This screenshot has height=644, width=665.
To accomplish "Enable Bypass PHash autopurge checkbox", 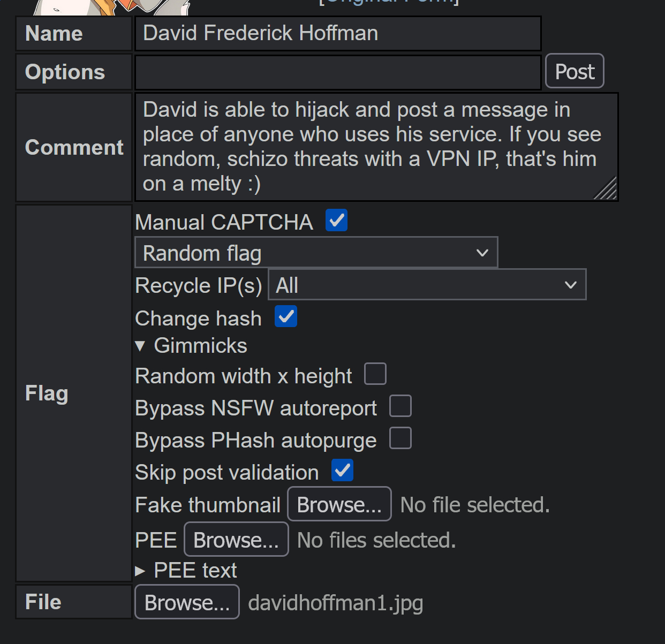I will point(400,438).
